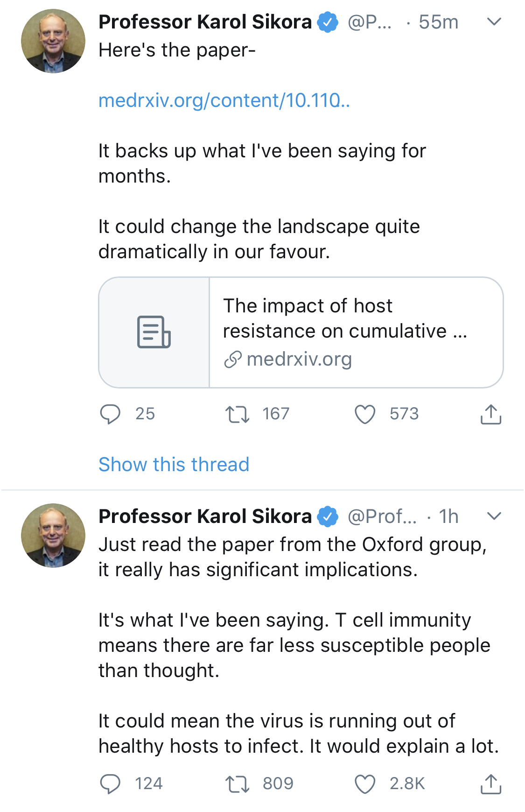Image resolution: width=525 pixels, height=812 pixels.
Task: Like the 'Here's the paper' tweet
Action: (365, 414)
